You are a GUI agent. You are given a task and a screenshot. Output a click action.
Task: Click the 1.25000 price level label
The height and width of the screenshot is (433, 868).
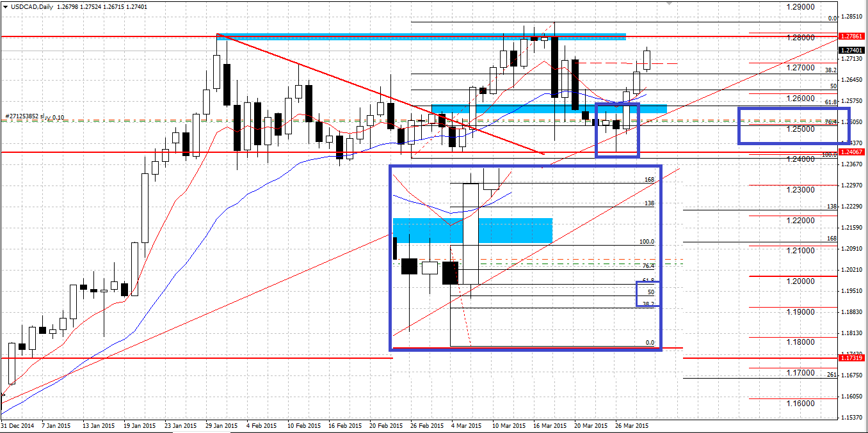click(x=801, y=129)
